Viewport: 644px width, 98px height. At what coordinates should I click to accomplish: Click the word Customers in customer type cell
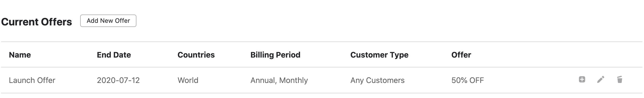click(x=385, y=80)
